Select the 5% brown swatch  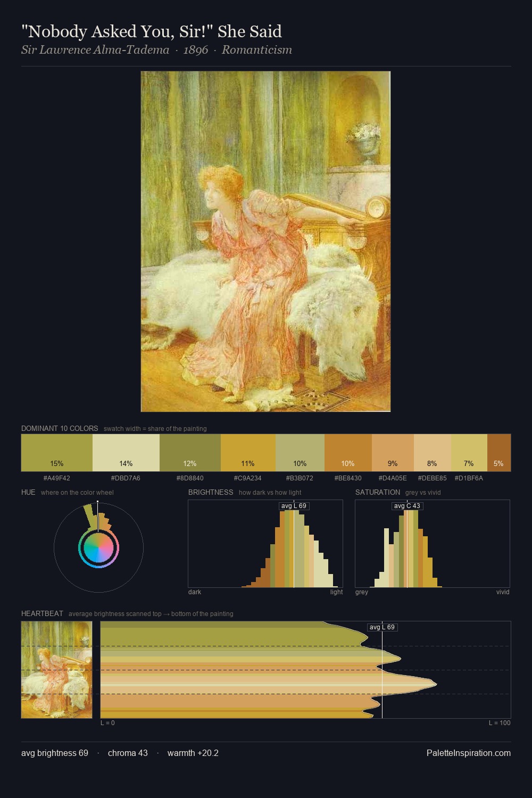pyautogui.click(x=499, y=453)
